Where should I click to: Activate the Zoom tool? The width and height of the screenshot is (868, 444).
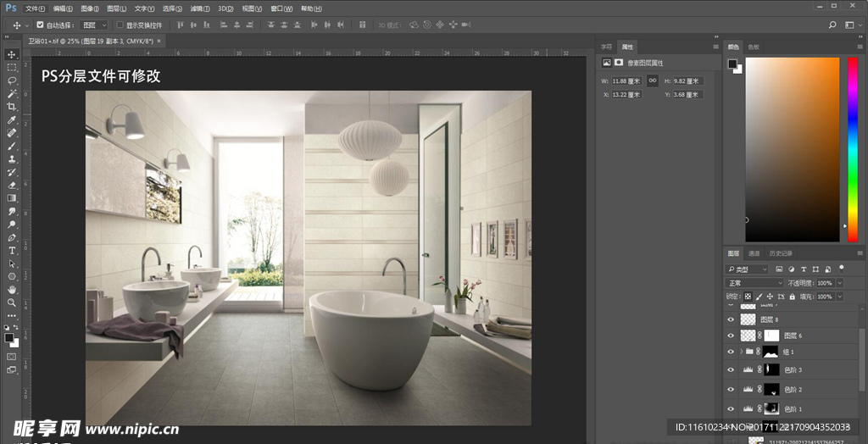[x=12, y=302]
